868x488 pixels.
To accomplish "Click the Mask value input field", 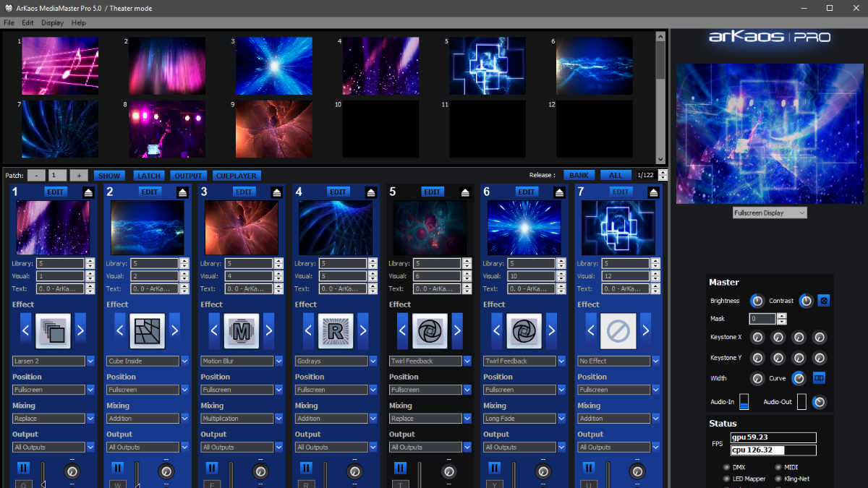I will coord(762,319).
